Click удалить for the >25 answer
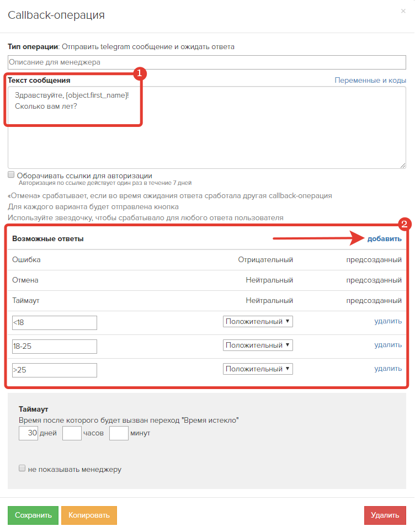Viewport: 415px width, 532px height. pos(388,369)
